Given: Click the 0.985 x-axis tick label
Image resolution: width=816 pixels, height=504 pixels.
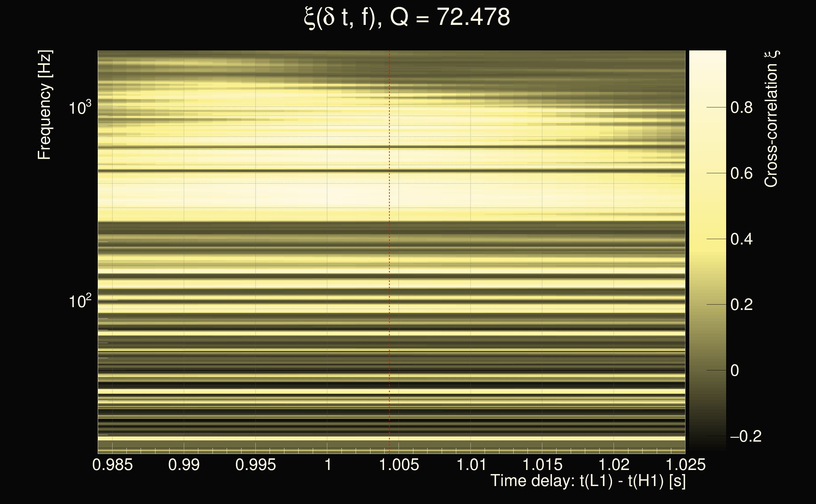Looking at the screenshot, I should 113,465.
